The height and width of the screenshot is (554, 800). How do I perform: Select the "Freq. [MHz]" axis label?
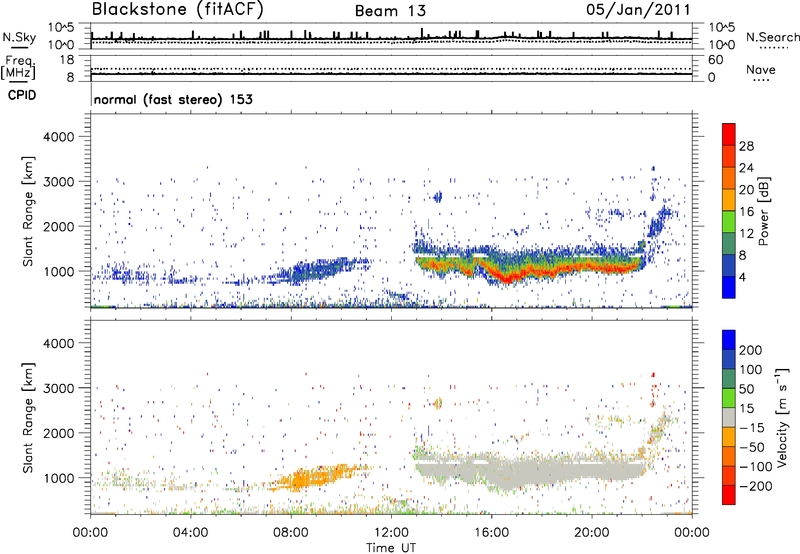(18, 67)
